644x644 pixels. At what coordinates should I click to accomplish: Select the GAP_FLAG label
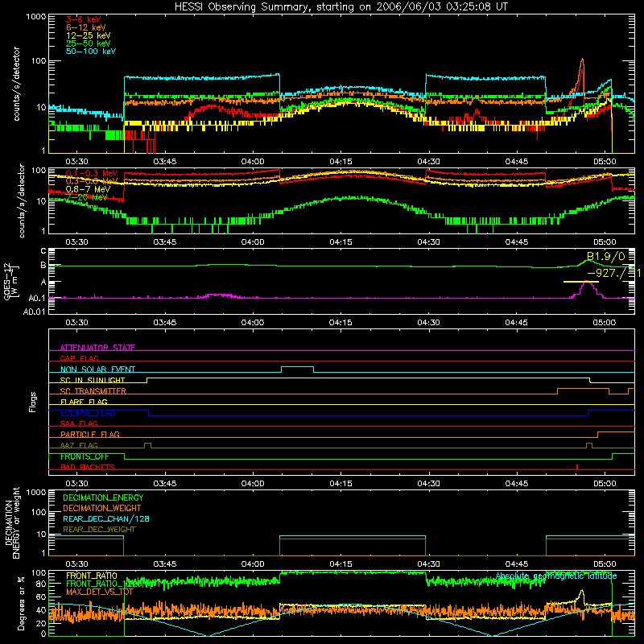pos(79,358)
